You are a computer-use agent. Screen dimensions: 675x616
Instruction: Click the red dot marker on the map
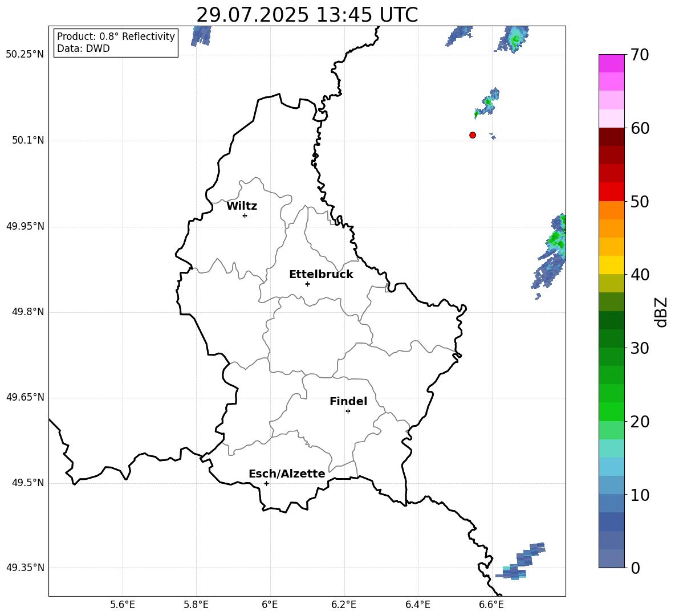473,135
